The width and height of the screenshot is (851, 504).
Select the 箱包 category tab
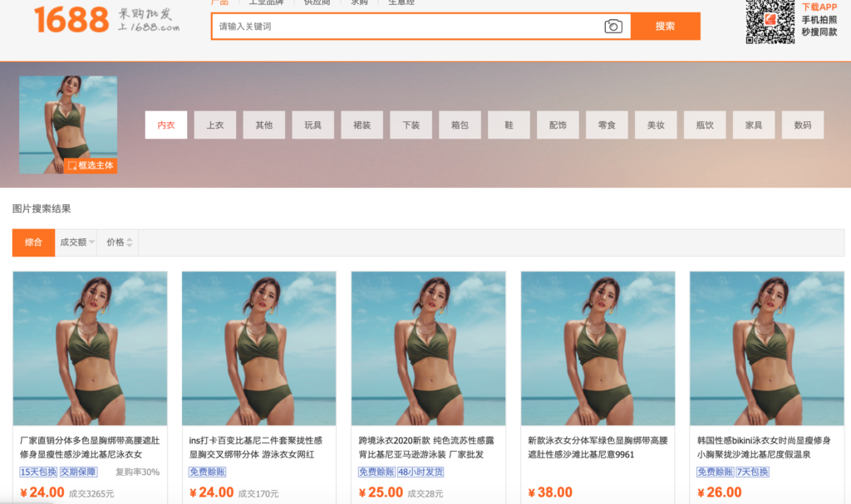460,125
